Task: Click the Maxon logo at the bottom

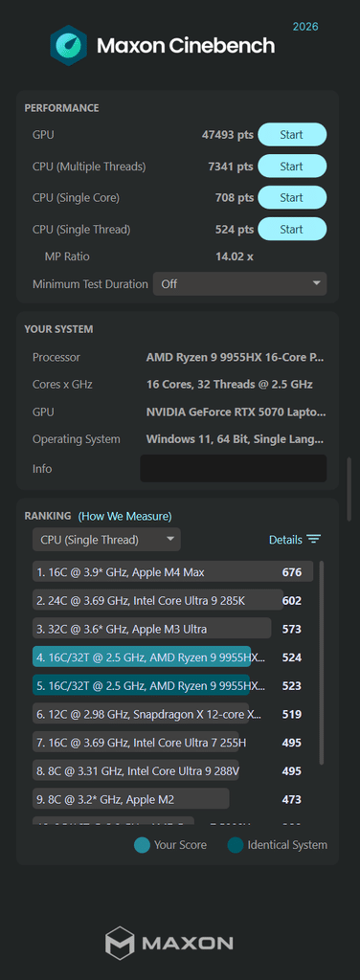Action: [x=169, y=943]
